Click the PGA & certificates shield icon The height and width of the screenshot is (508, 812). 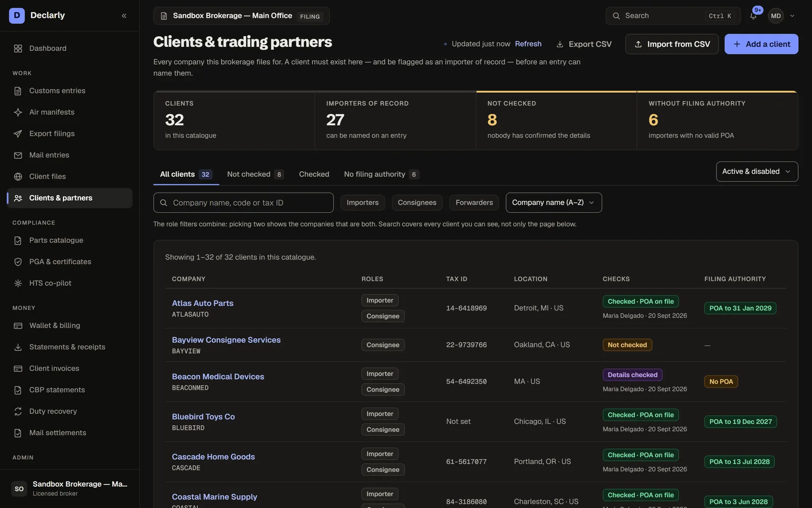pos(18,262)
